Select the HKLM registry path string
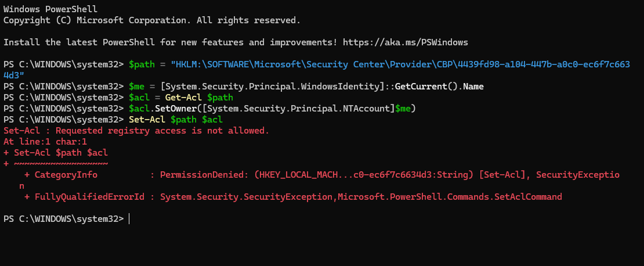Screen dimensions: 644x266 pos(400,64)
